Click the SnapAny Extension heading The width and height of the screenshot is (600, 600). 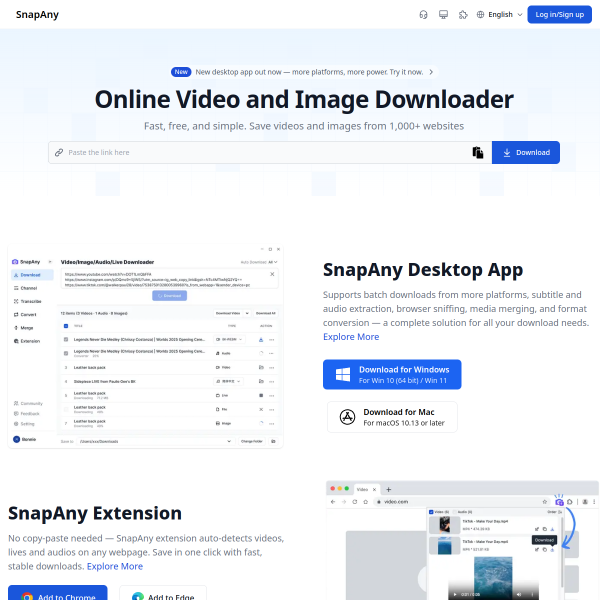tap(95, 513)
